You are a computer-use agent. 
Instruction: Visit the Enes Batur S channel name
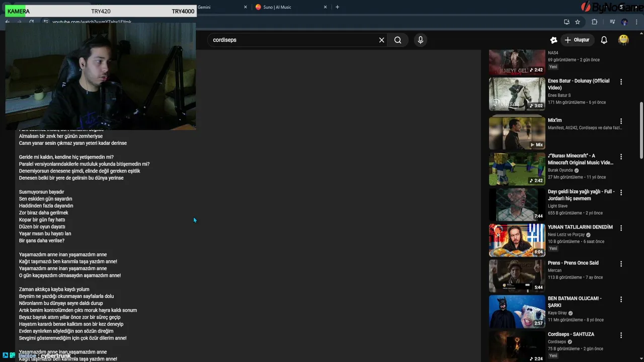pyautogui.click(x=559, y=96)
